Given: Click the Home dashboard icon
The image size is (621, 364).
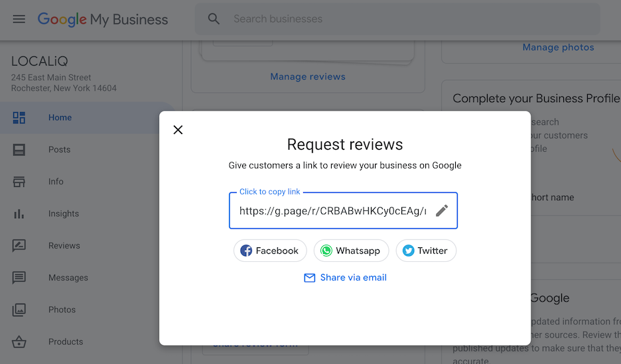Looking at the screenshot, I should (19, 117).
